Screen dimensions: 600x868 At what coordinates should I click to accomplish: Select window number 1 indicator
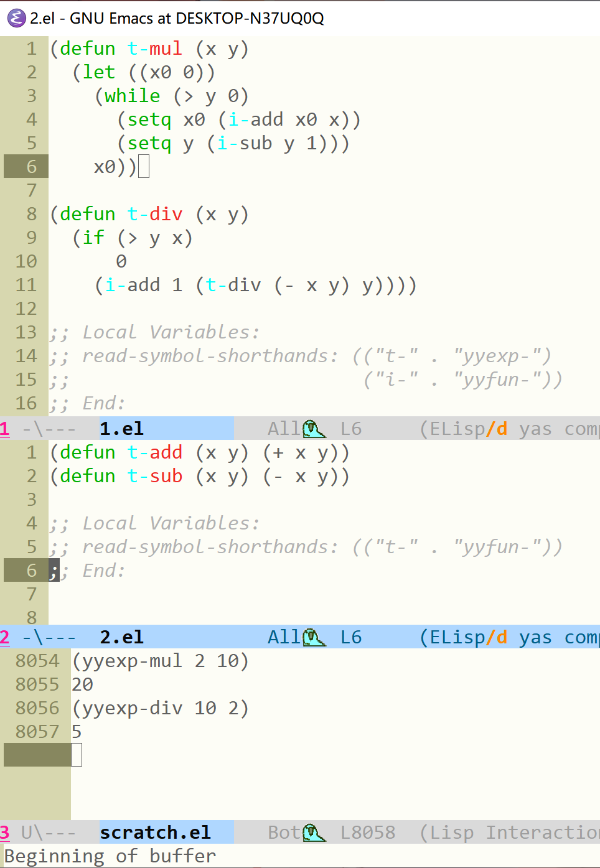(5, 429)
